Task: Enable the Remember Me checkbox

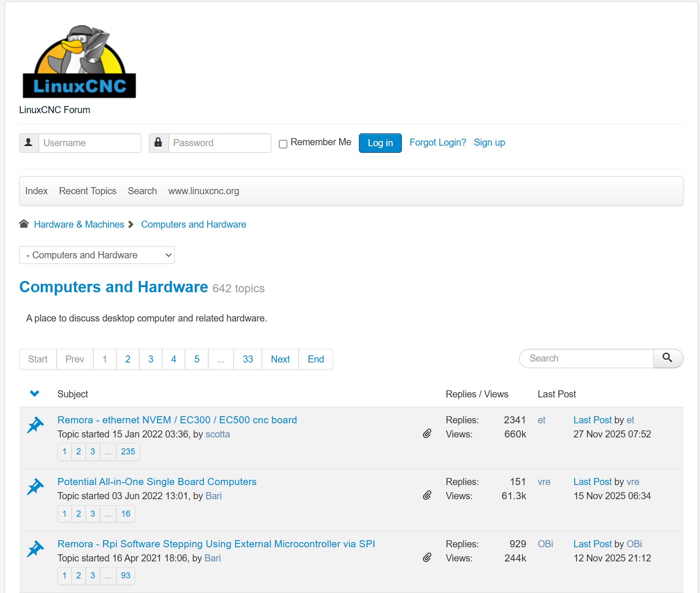Action: point(283,144)
